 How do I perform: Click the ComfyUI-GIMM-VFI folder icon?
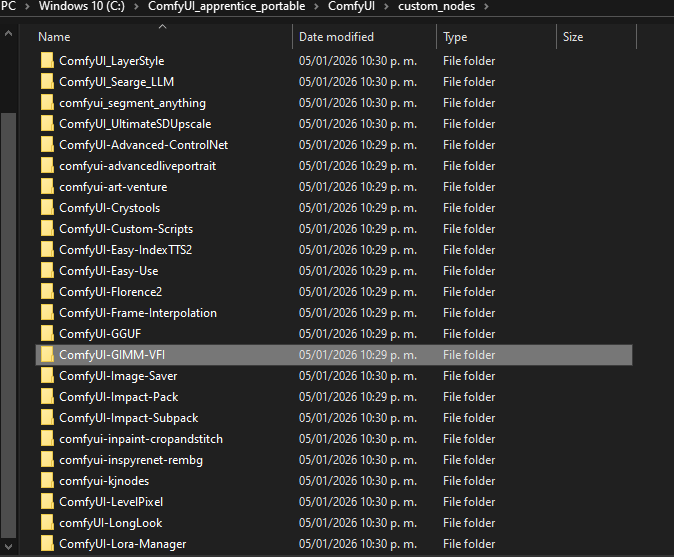[x=47, y=355]
